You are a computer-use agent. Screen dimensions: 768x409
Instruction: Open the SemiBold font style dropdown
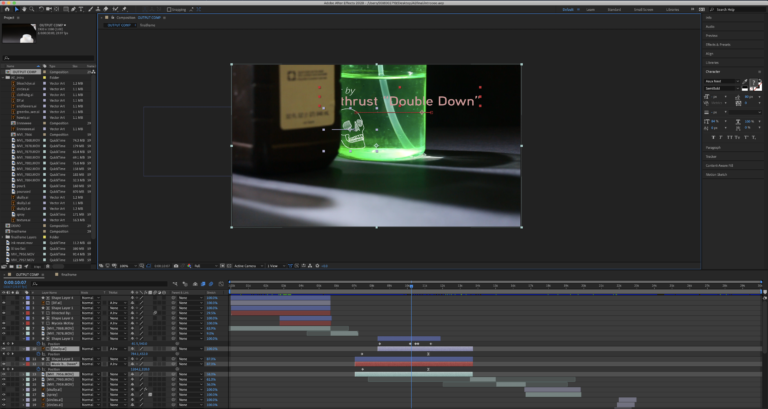(x=722, y=89)
